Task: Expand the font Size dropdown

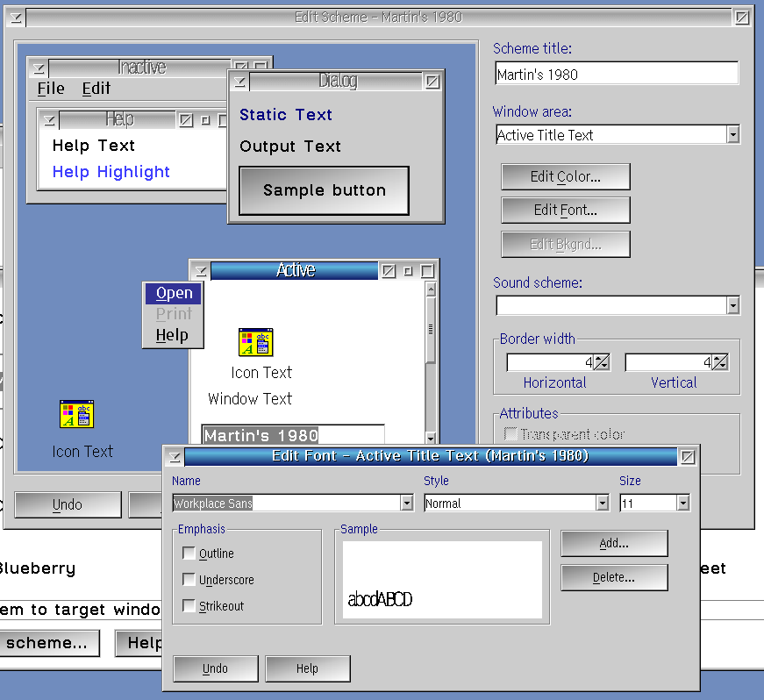Action: click(x=682, y=504)
